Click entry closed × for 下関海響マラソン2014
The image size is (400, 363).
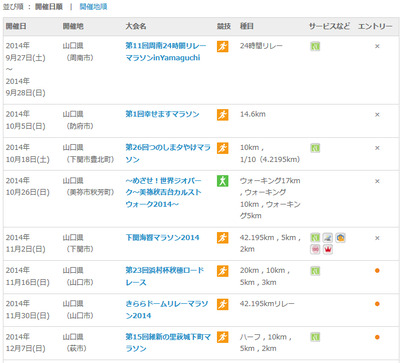point(377,238)
